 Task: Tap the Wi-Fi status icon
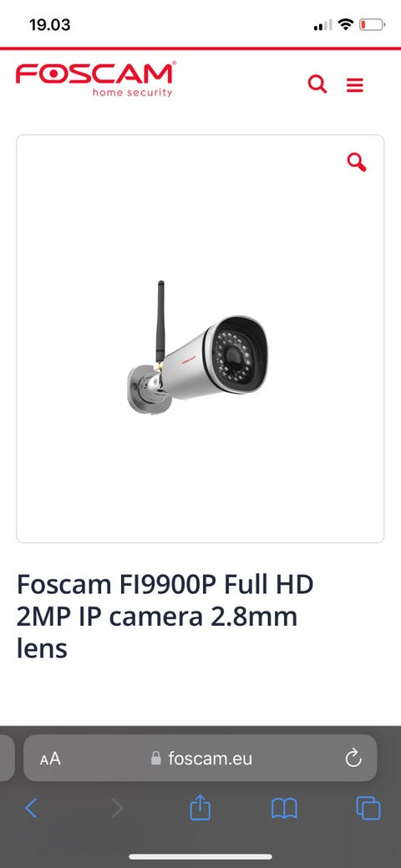pyautogui.click(x=346, y=24)
